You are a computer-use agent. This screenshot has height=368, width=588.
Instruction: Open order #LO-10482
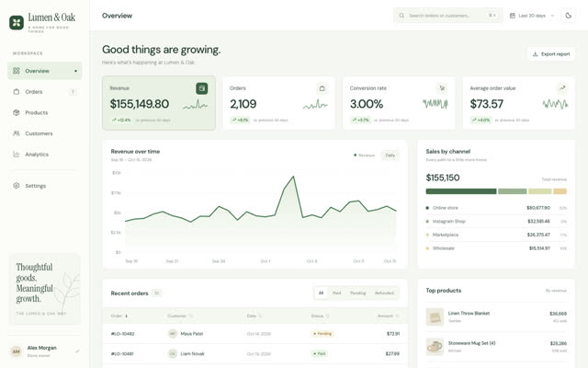pos(122,334)
